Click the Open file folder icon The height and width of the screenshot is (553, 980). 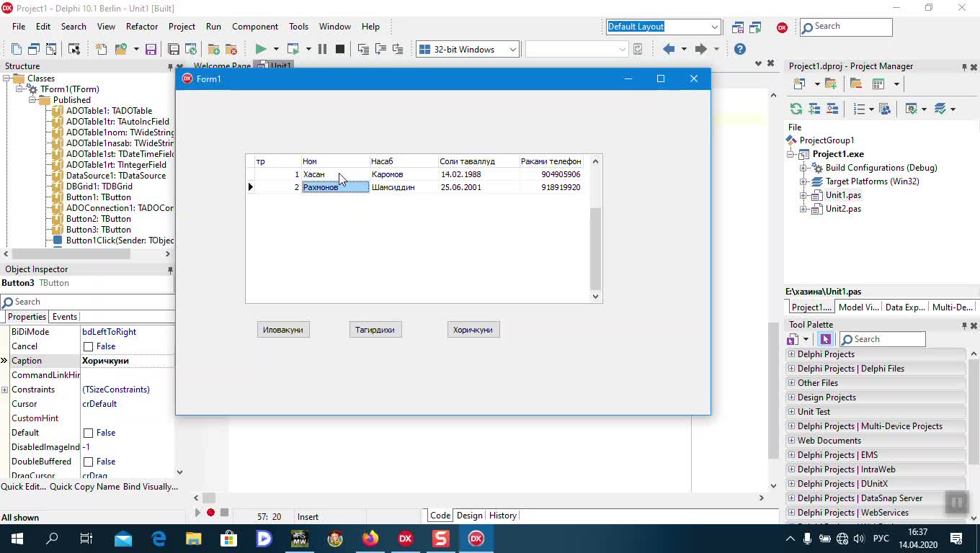[120, 49]
